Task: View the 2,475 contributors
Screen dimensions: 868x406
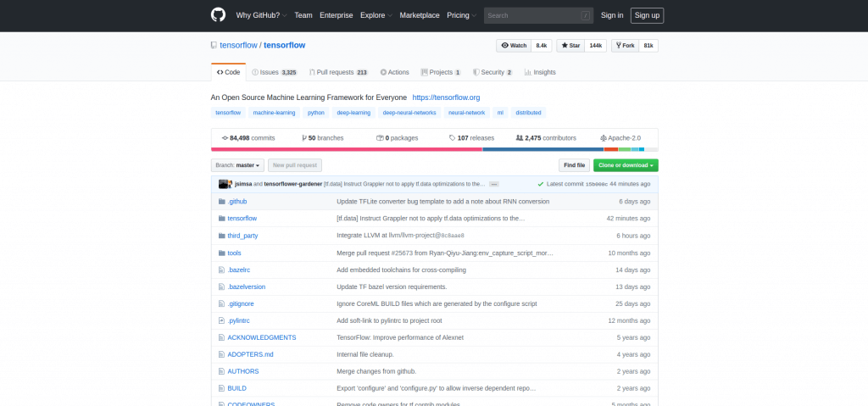Action: pyautogui.click(x=546, y=138)
